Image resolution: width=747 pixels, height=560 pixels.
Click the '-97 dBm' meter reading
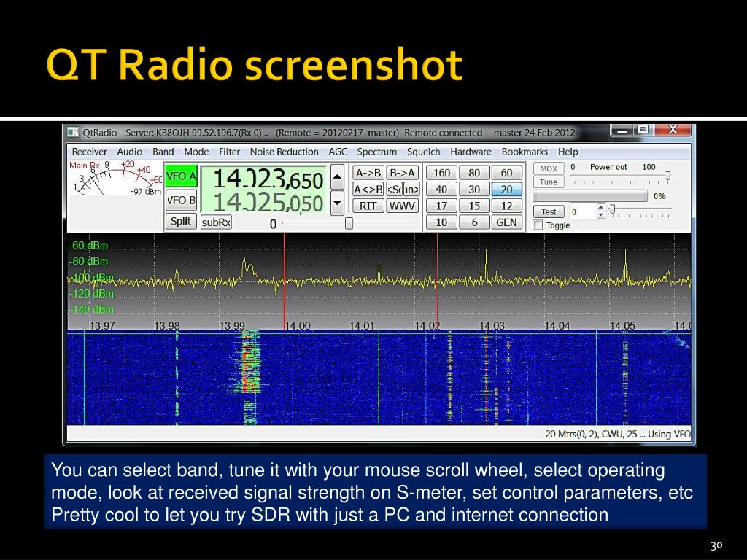[x=146, y=192]
